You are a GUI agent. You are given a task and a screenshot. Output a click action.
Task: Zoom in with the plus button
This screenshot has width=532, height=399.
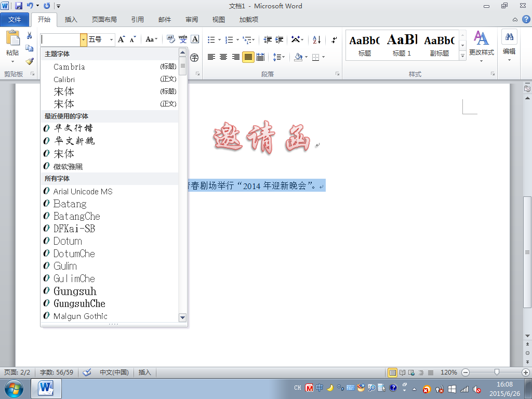pos(526,372)
